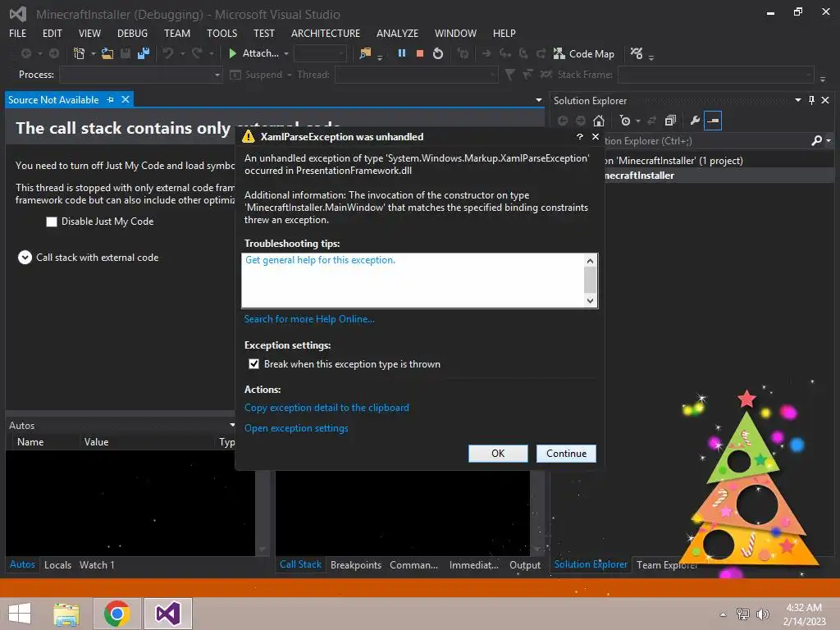Open the TOOLS menu
840x630 pixels.
(x=221, y=33)
